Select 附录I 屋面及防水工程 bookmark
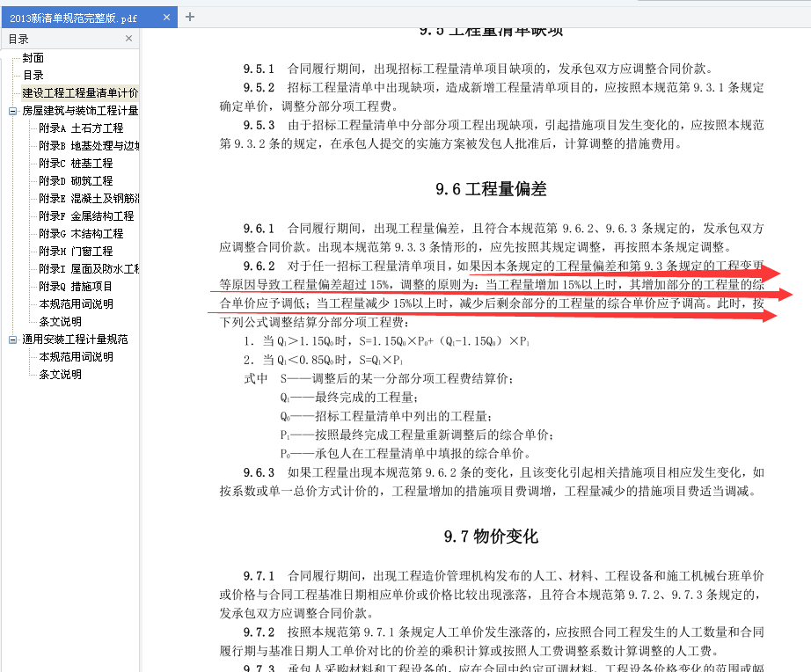 [89, 269]
